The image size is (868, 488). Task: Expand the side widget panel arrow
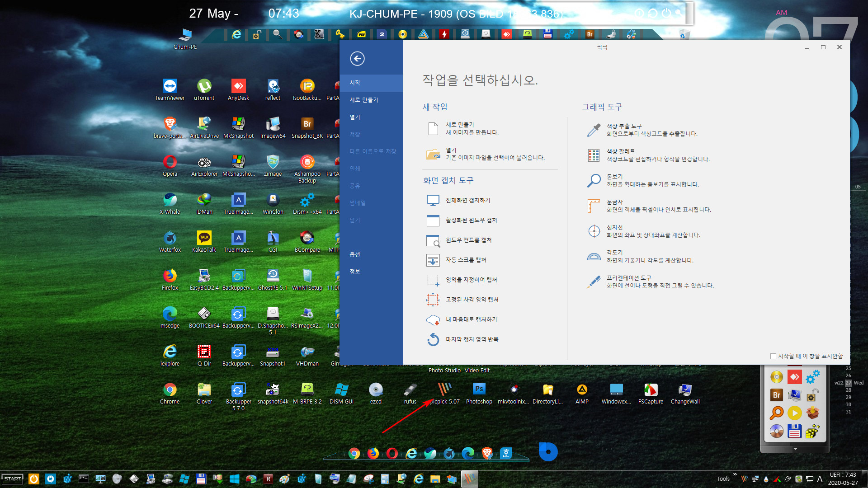pyautogui.click(x=795, y=449)
